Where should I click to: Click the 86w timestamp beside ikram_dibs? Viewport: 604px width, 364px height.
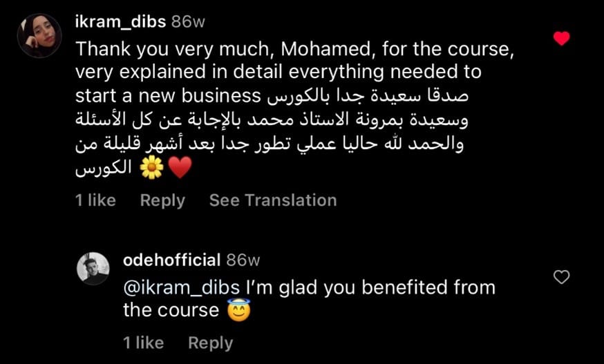(188, 21)
